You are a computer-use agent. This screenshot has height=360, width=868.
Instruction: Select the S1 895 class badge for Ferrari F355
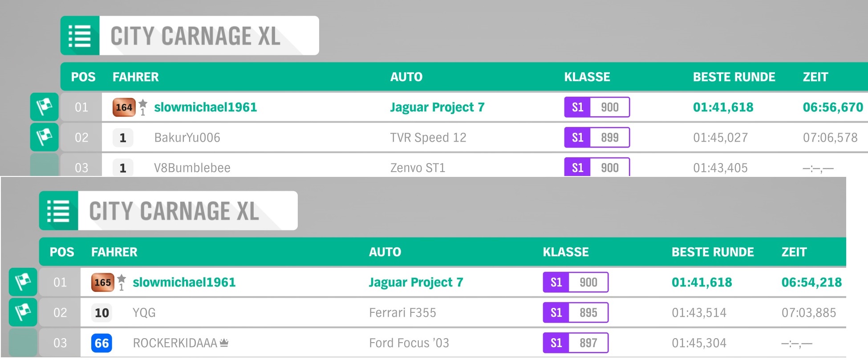click(576, 312)
